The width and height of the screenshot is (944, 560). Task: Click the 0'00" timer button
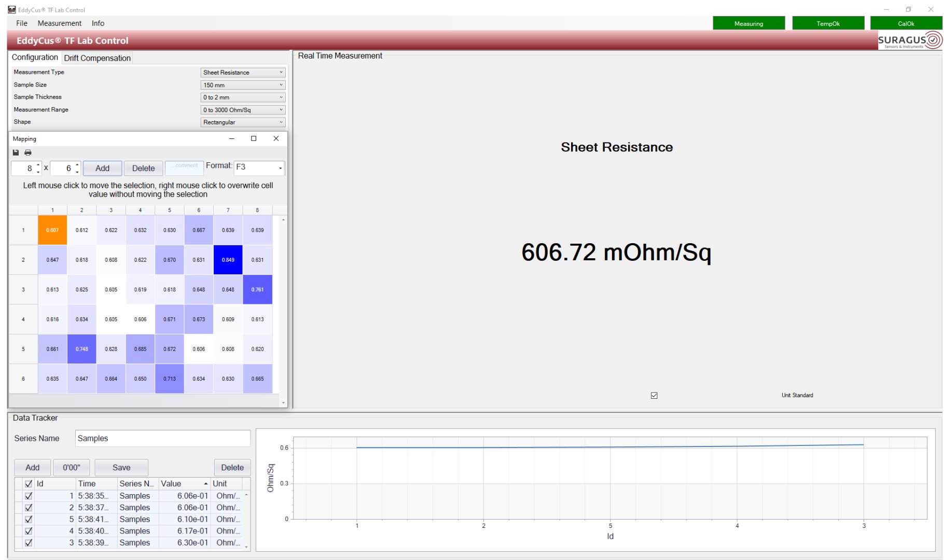72,468
